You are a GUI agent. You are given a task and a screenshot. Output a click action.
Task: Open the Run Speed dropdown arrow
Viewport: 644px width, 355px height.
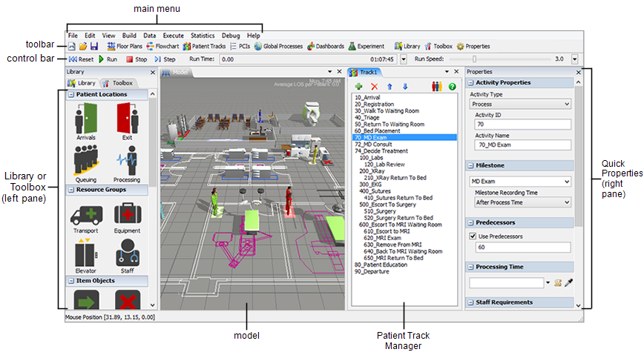(x=574, y=59)
